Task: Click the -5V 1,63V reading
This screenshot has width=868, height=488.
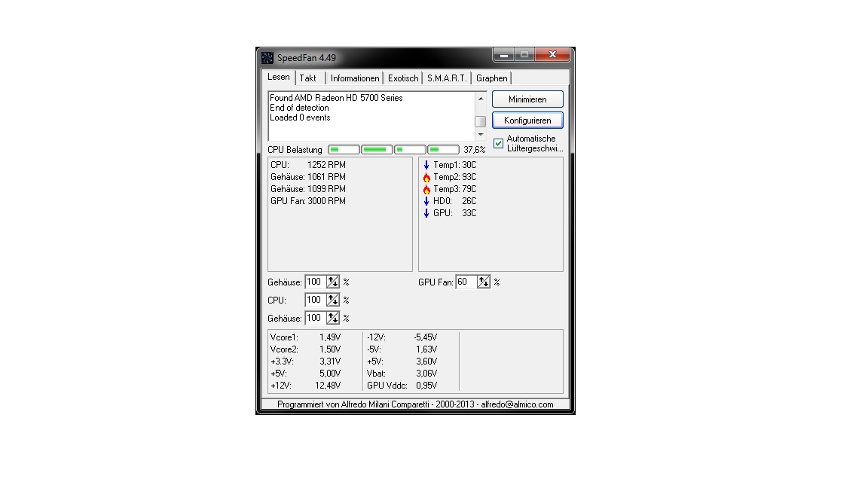Action: [x=402, y=349]
